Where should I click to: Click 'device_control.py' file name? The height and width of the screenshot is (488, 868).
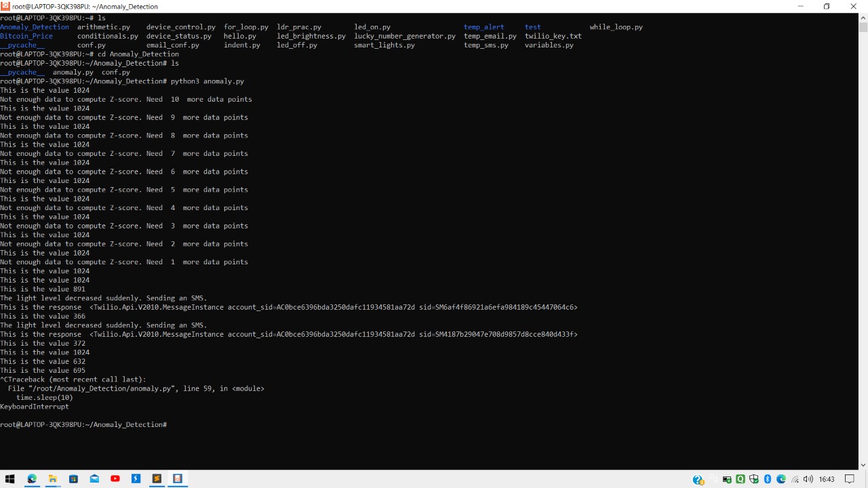tap(181, 27)
